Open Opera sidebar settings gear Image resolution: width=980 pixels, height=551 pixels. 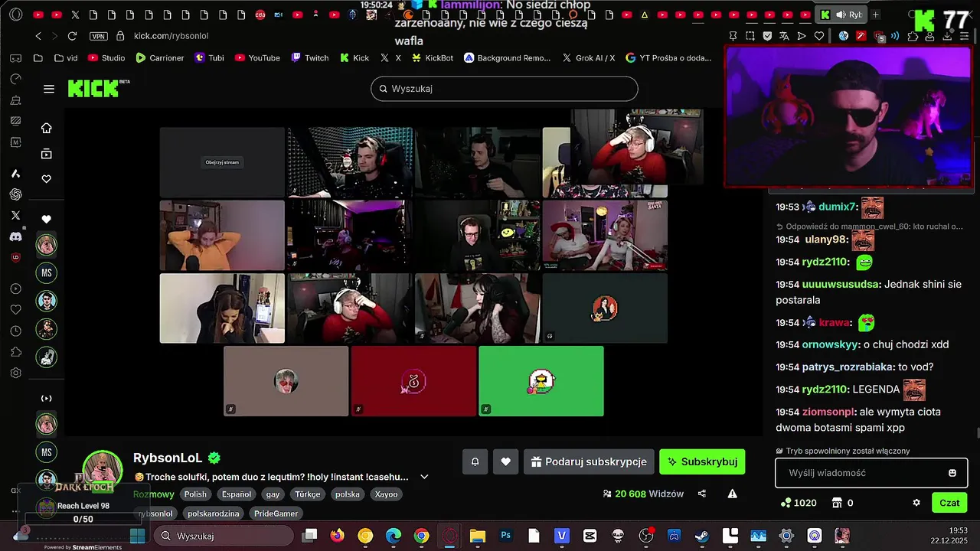click(15, 373)
